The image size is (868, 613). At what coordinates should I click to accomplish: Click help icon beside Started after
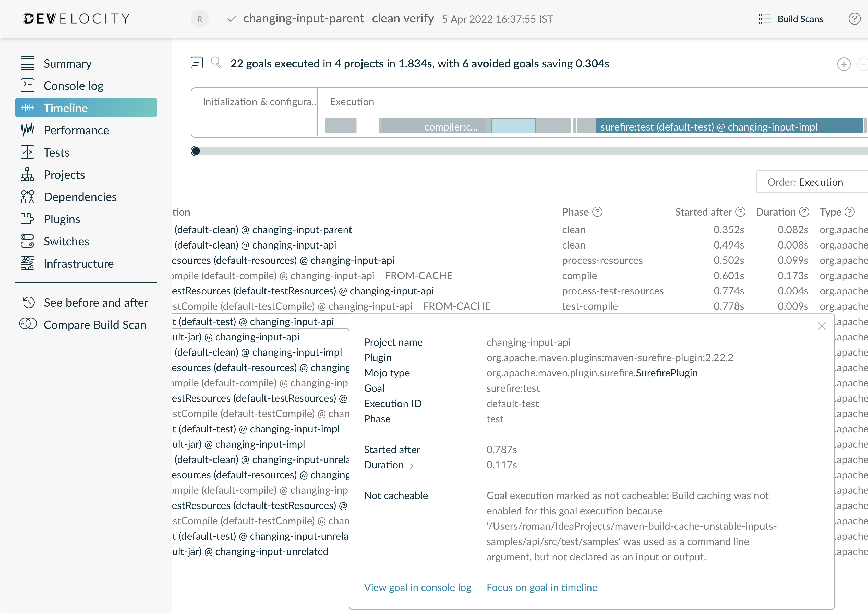[x=740, y=212]
